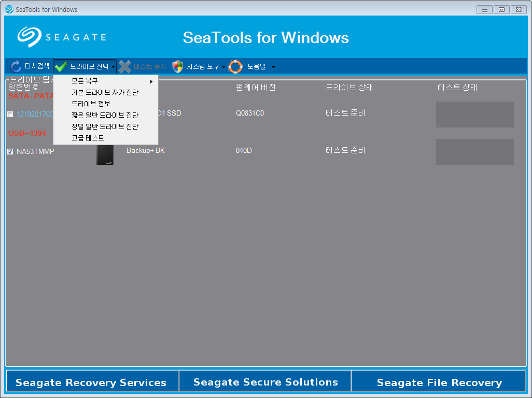
Task: Click the green checkmark drive select icon
Action: pyautogui.click(x=61, y=66)
